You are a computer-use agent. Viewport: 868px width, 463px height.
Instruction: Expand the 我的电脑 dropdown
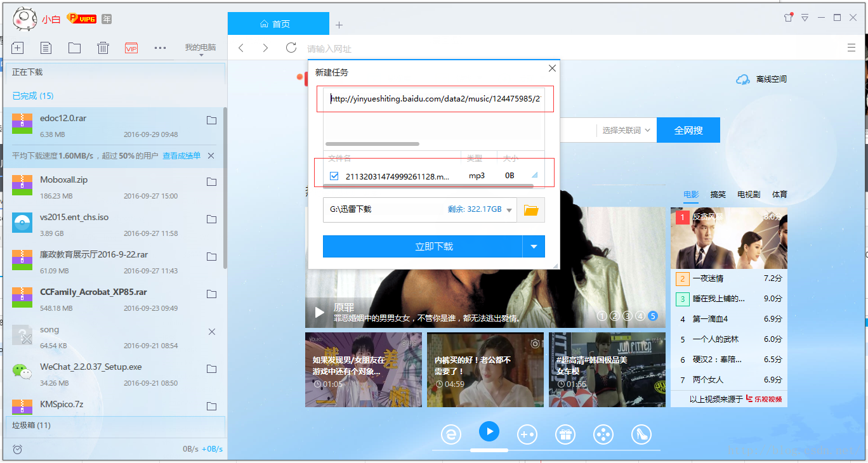[x=201, y=49]
